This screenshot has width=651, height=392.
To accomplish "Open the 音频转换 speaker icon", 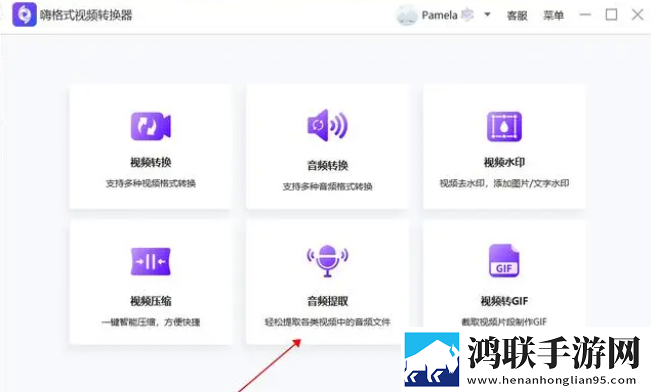I will [x=327, y=125].
